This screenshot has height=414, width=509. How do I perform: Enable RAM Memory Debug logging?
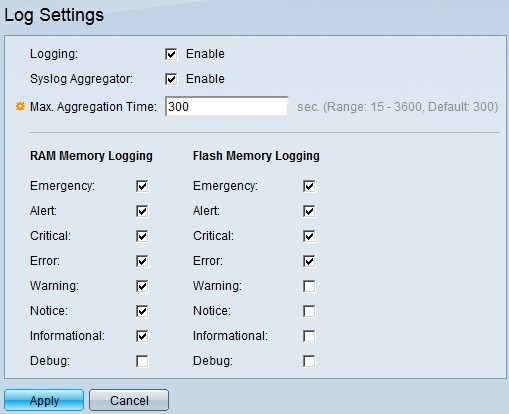142,361
